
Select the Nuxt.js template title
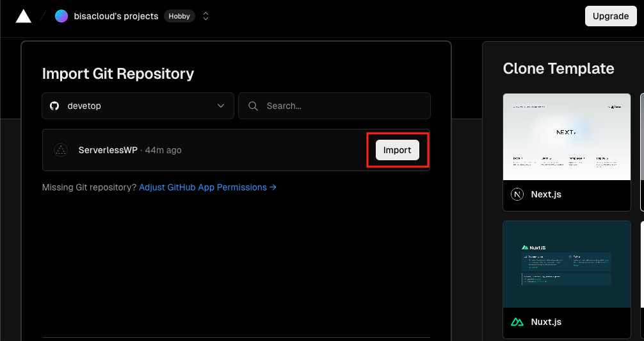[x=546, y=322]
